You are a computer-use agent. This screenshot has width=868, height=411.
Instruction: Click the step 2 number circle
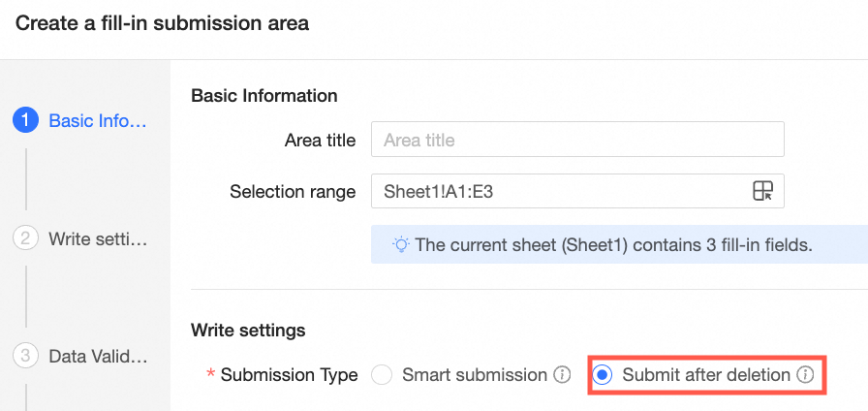[x=25, y=238]
